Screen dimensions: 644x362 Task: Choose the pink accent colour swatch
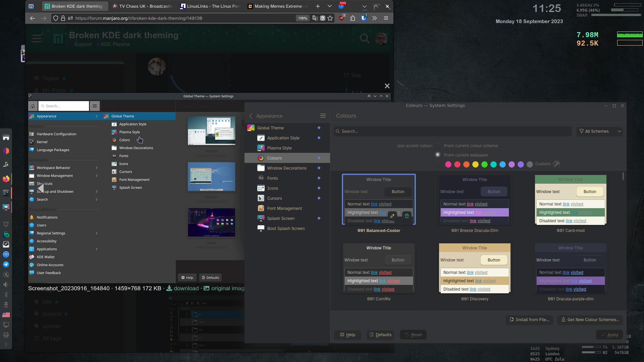point(448,164)
